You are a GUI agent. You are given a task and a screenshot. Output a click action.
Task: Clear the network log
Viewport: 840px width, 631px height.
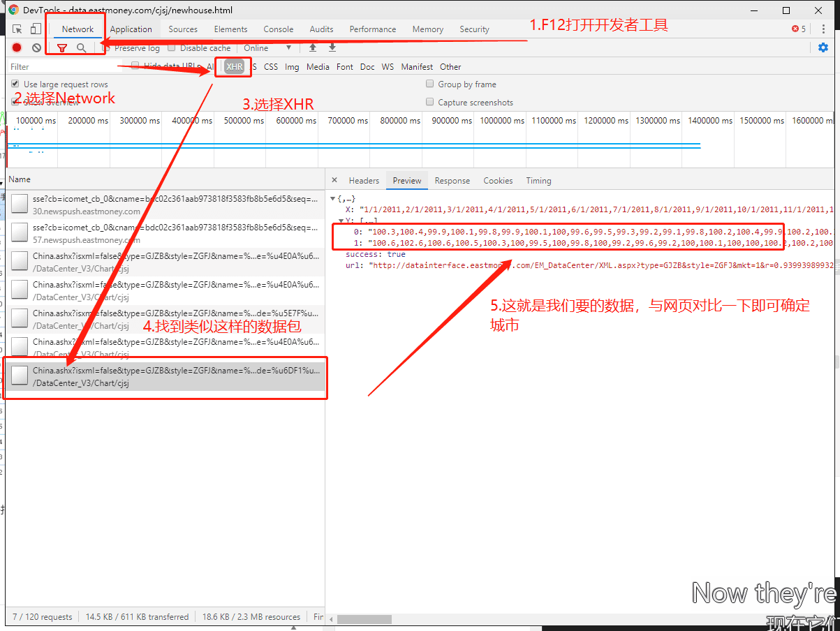tap(36, 48)
